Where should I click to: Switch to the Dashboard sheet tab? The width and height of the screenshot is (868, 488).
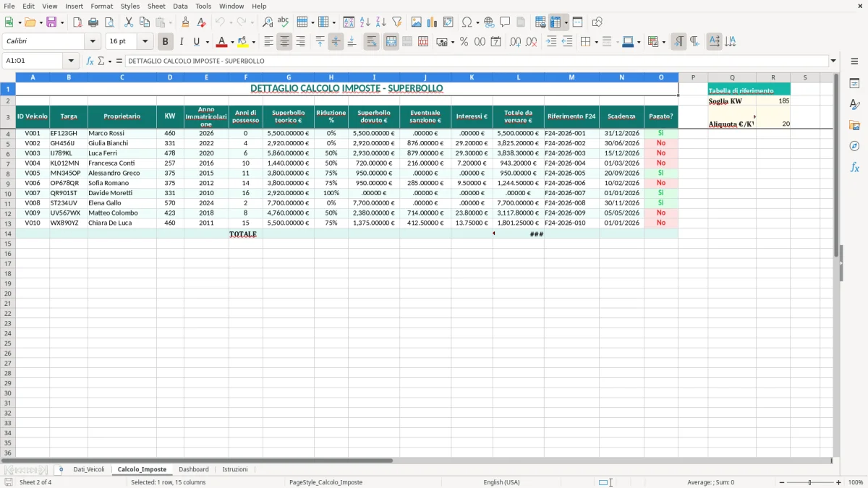tap(194, 469)
